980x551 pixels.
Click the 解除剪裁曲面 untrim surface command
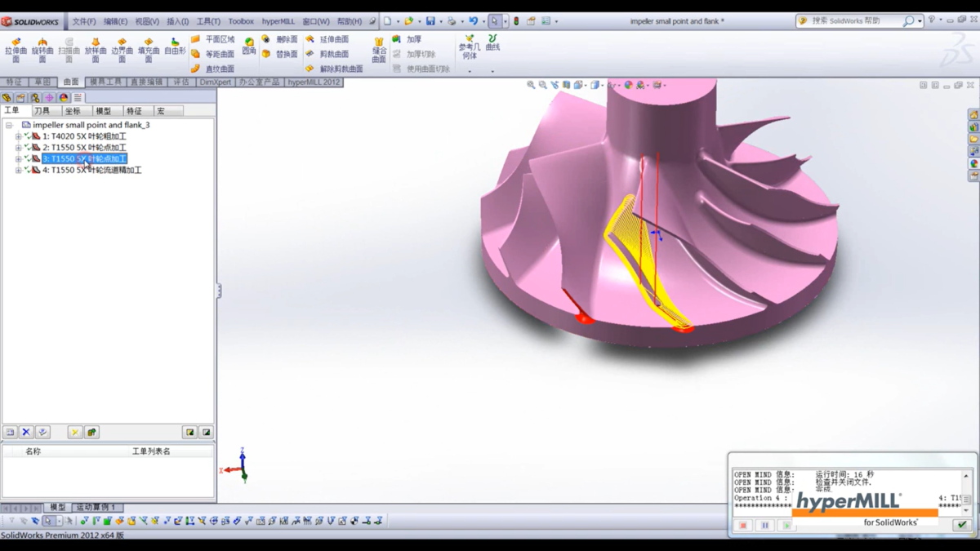(x=334, y=69)
